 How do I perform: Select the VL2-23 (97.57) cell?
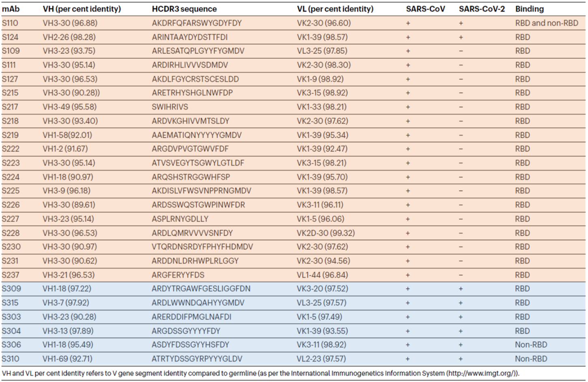tap(321, 359)
